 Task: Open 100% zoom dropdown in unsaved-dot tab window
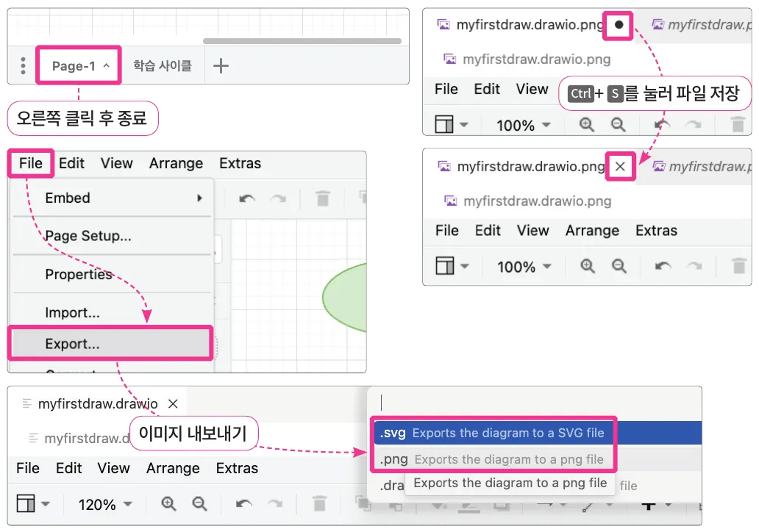[x=524, y=125]
